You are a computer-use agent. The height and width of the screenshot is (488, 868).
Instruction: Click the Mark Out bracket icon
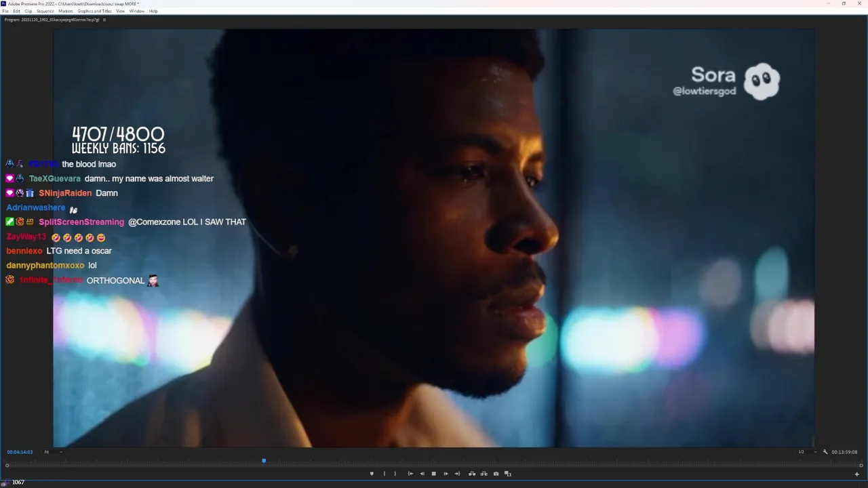(395, 474)
